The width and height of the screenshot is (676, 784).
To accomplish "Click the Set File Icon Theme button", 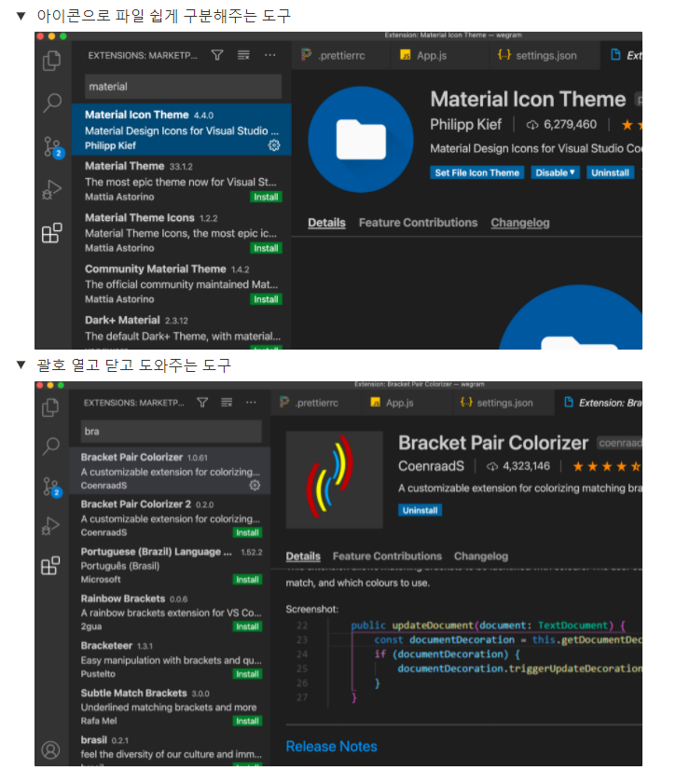I will [x=477, y=172].
